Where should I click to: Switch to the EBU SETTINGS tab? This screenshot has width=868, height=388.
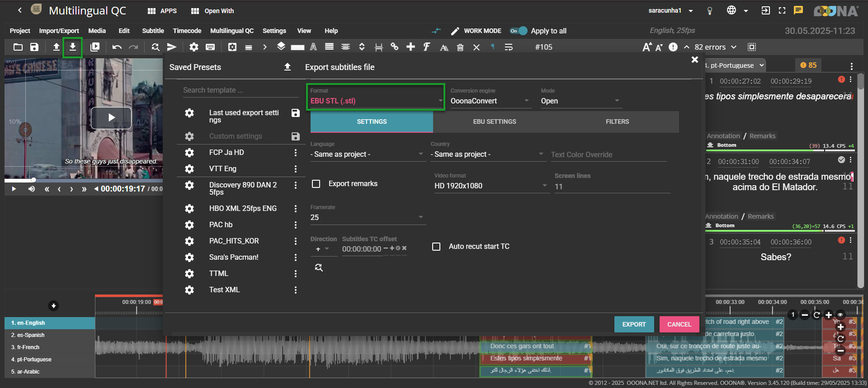494,122
